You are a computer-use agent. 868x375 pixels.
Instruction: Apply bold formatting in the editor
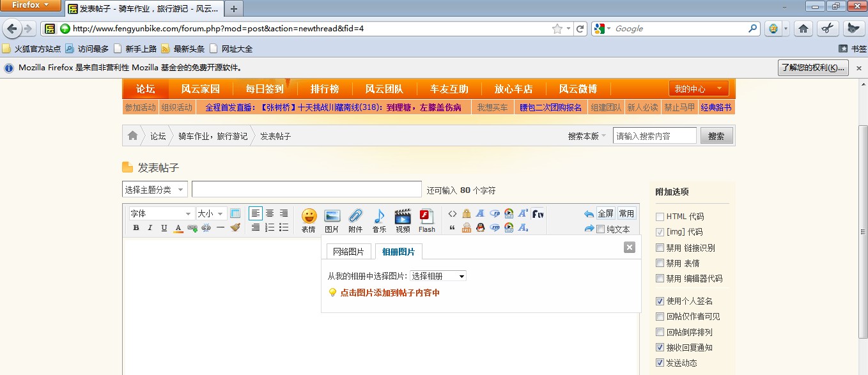click(137, 227)
